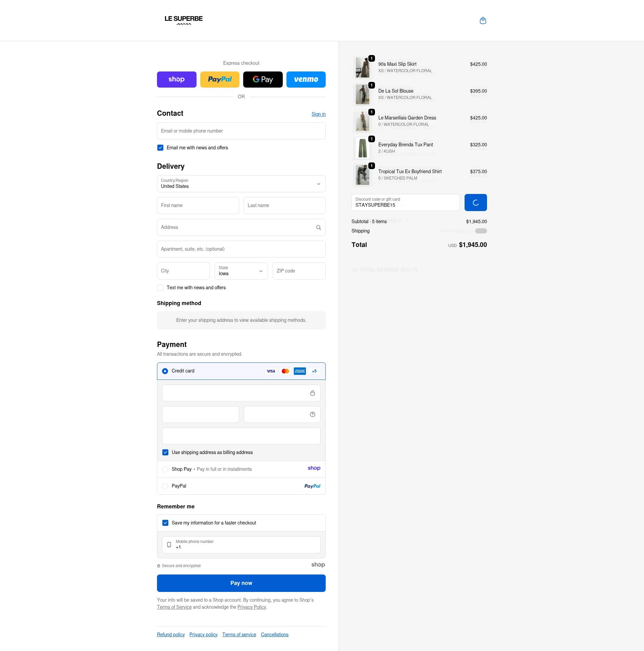Viewport: 644px width, 651px height.
Task: Enable 'Text me with news and offers'
Action: point(160,288)
